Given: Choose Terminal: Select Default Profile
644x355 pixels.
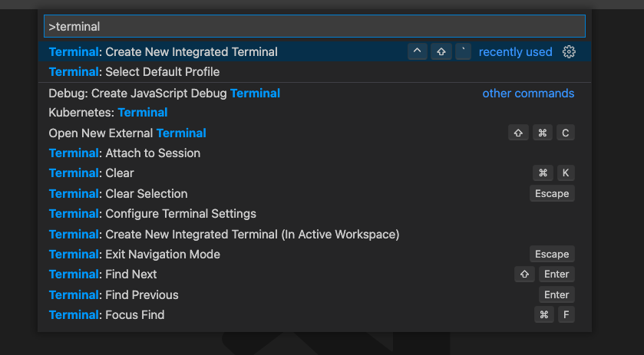Looking at the screenshot, I should 315,72.
